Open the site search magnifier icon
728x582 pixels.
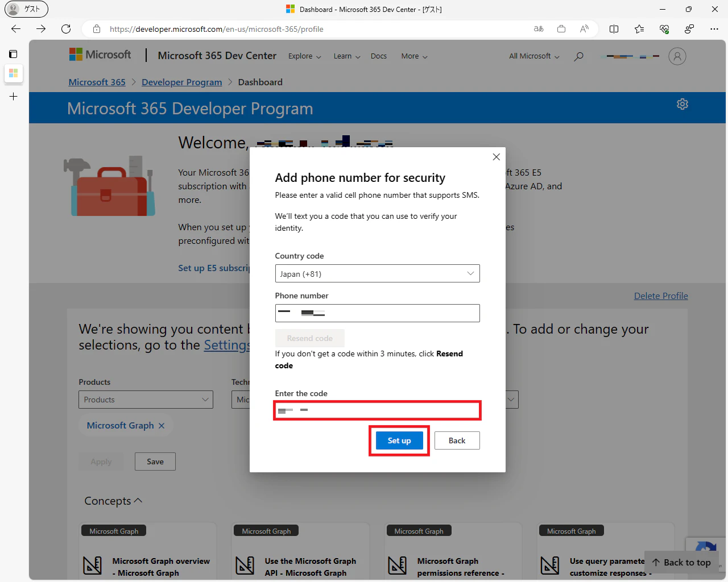click(578, 56)
